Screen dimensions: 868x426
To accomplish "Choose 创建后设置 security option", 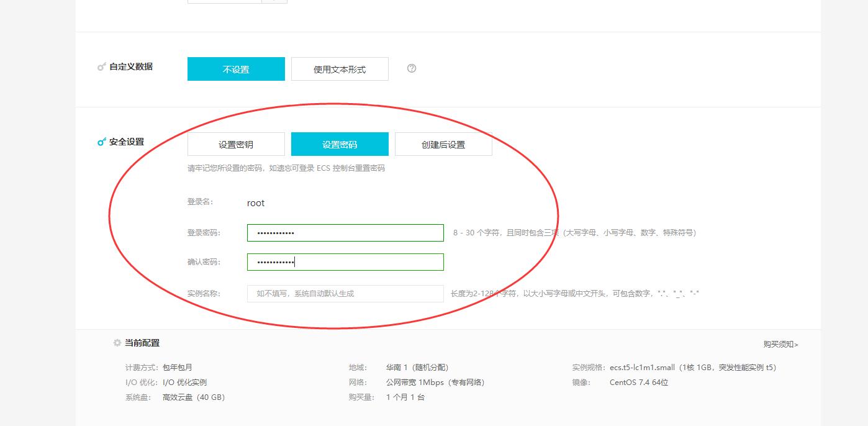I will (x=443, y=144).
